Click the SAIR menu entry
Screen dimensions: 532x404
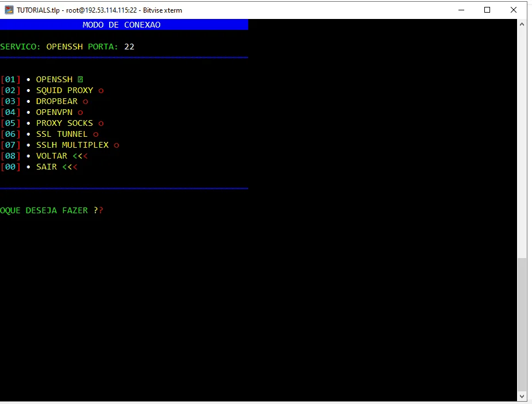(x=47, y=167)
